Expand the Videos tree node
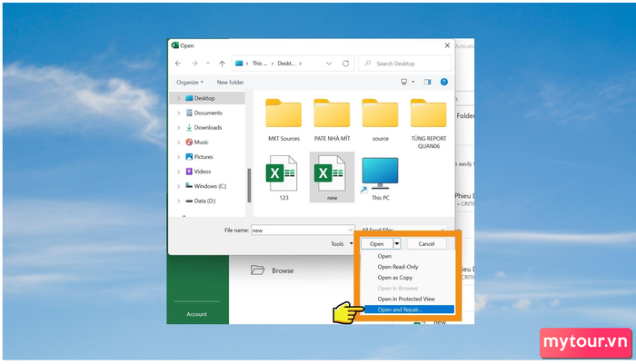 (x=178, y=172)
